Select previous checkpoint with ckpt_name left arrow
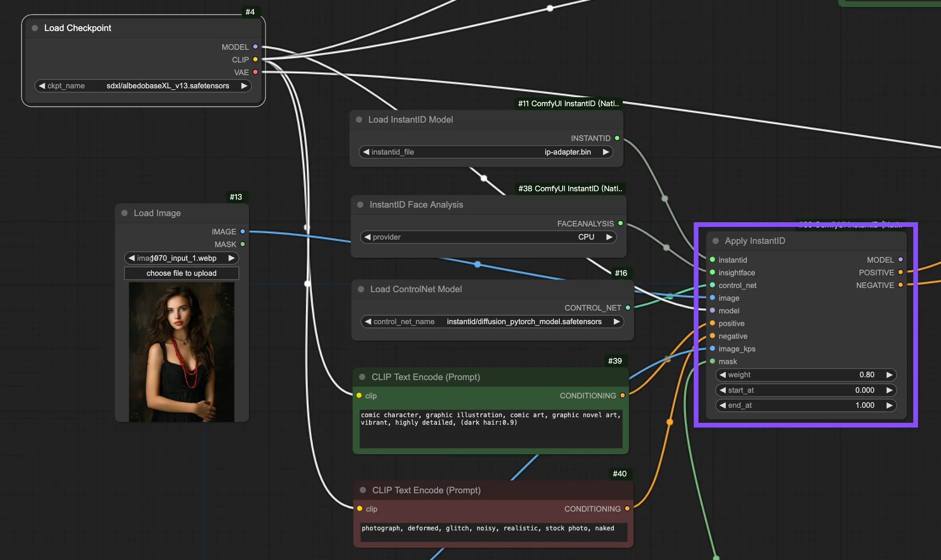The image size is (941, 560). pyautogui.click(x=42, y=86)
